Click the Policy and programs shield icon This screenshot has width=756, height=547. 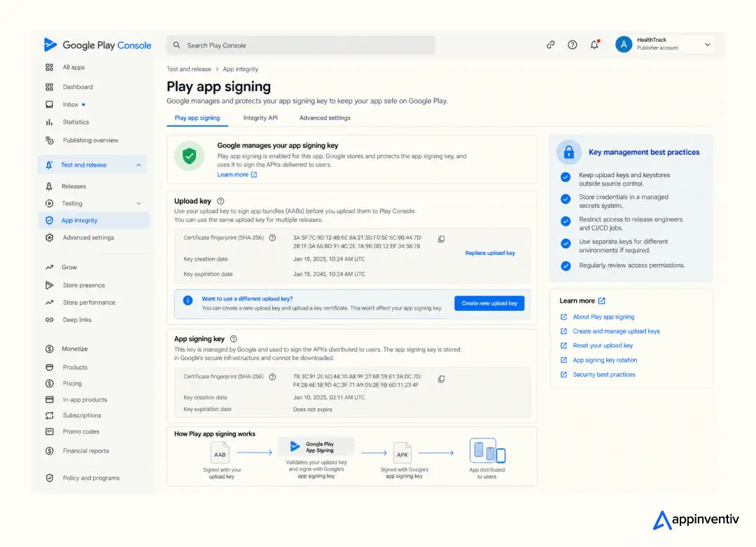49,478
